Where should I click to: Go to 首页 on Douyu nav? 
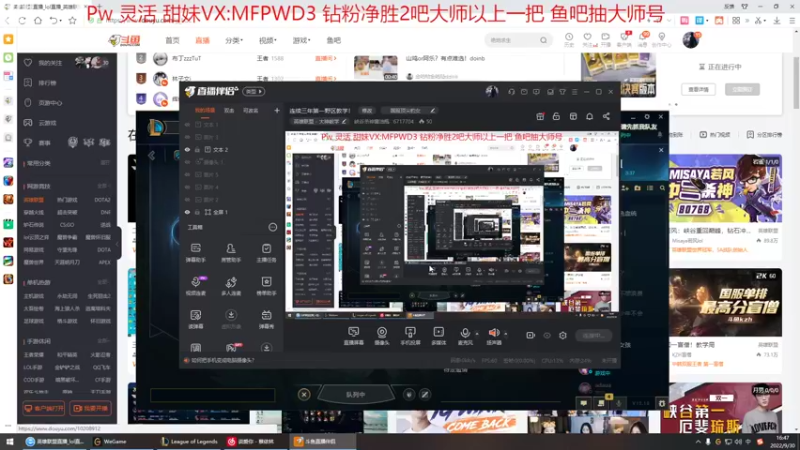[172, 40]
